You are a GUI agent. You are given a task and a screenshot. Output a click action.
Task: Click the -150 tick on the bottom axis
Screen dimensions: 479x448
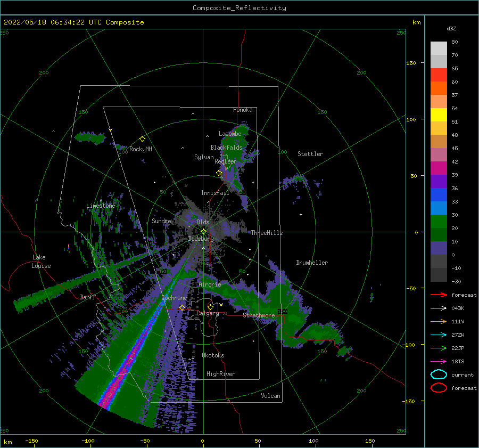31,441
